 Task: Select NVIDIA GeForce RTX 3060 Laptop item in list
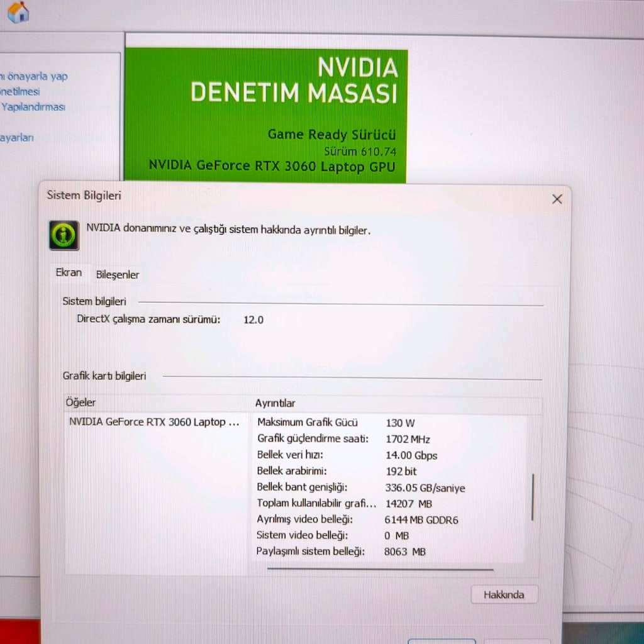tap(155, 422)
